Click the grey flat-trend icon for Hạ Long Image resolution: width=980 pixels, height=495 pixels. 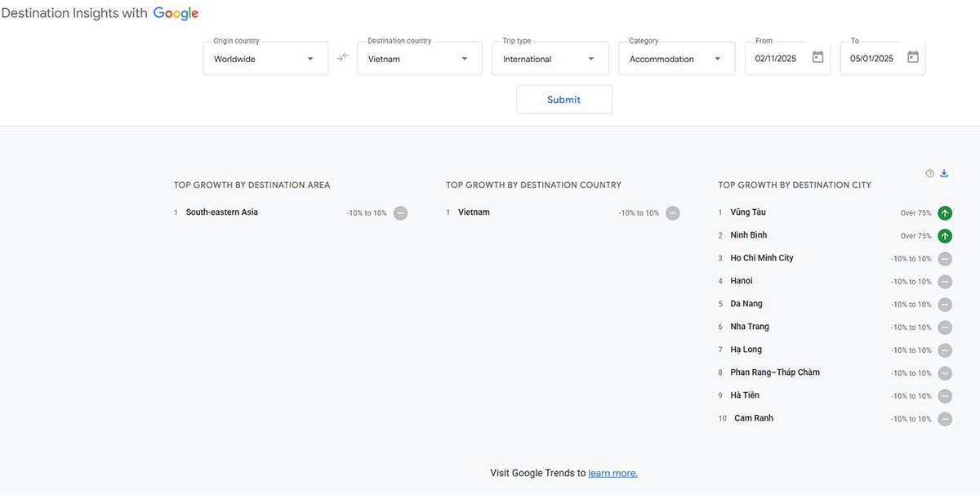(x=945, y=350)
